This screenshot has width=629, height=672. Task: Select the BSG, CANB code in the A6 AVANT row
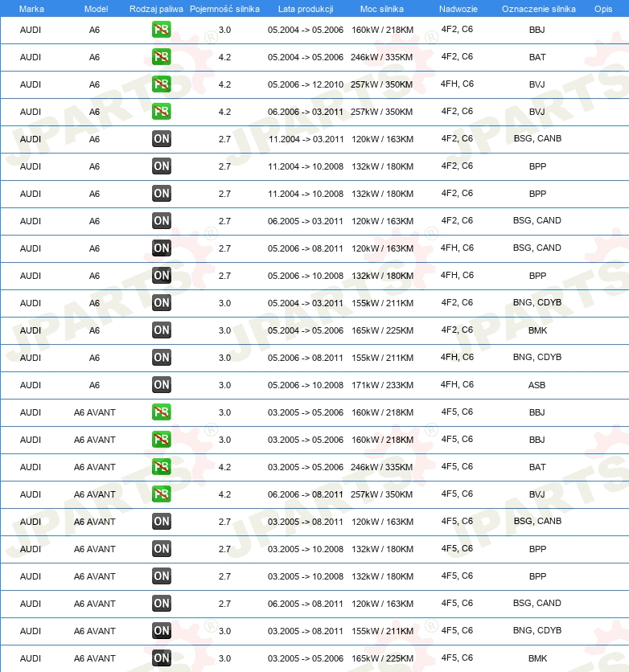tap(537, 521)
